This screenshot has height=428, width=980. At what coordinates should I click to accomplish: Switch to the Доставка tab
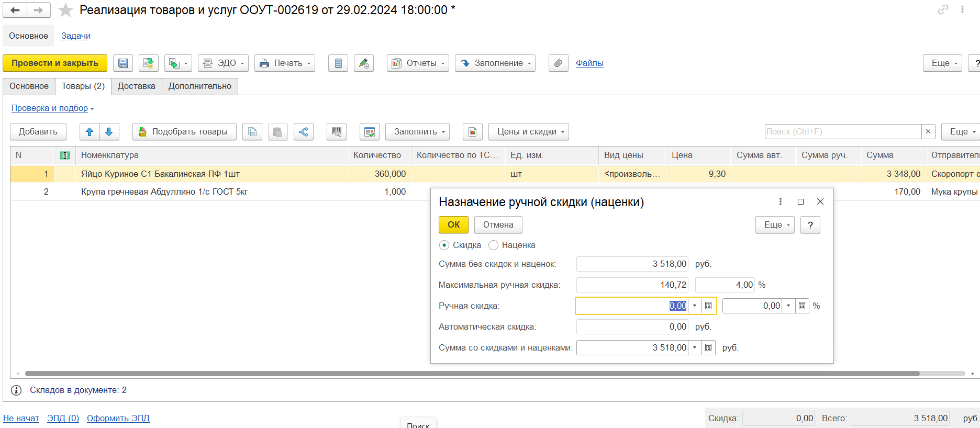click(x=136, y=86)
